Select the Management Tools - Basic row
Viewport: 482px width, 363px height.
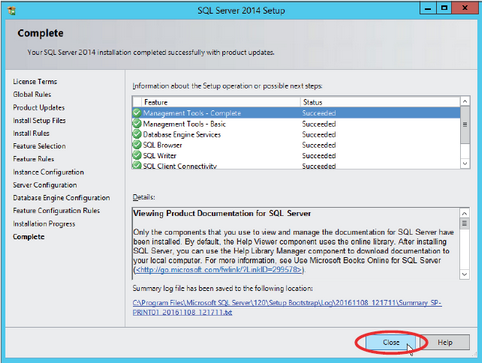(x=296, y=124)
